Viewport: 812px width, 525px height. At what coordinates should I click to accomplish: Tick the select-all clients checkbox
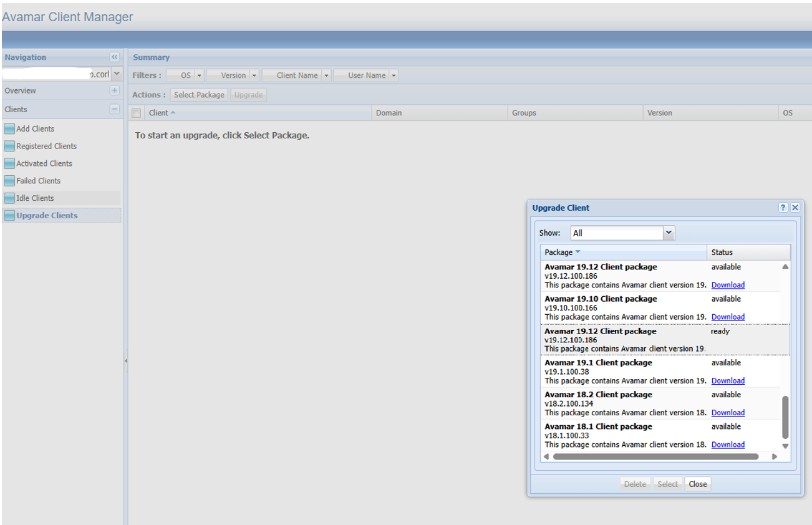(137, 113)
